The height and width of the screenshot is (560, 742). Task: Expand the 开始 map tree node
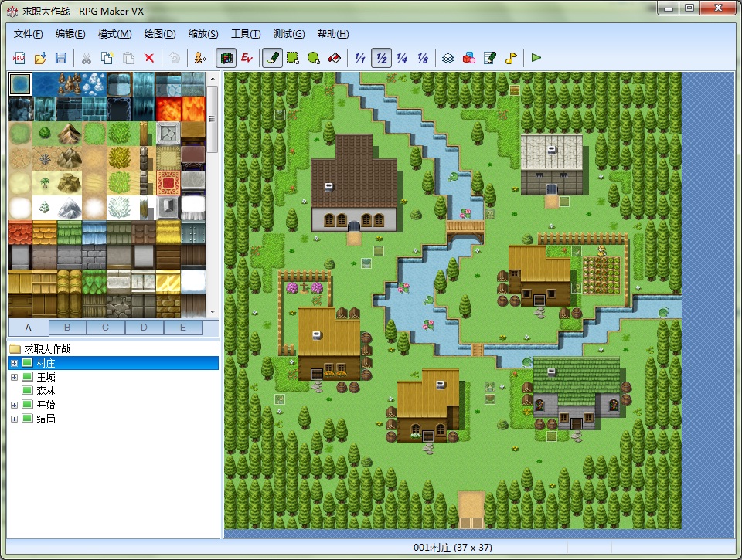pos(14,405)
